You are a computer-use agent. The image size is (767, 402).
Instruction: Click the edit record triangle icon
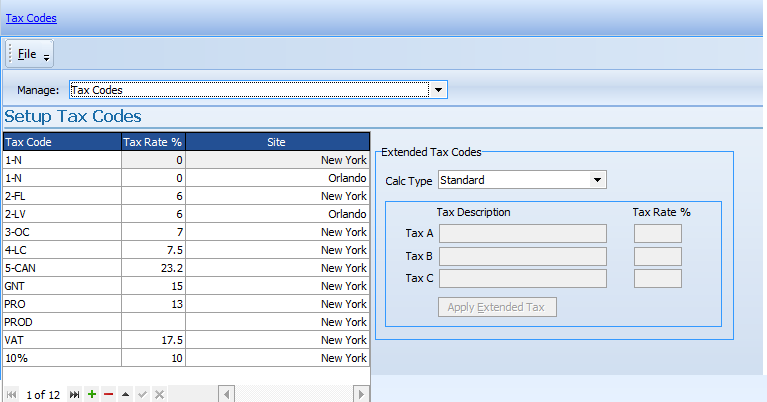[x=125, y=395]
